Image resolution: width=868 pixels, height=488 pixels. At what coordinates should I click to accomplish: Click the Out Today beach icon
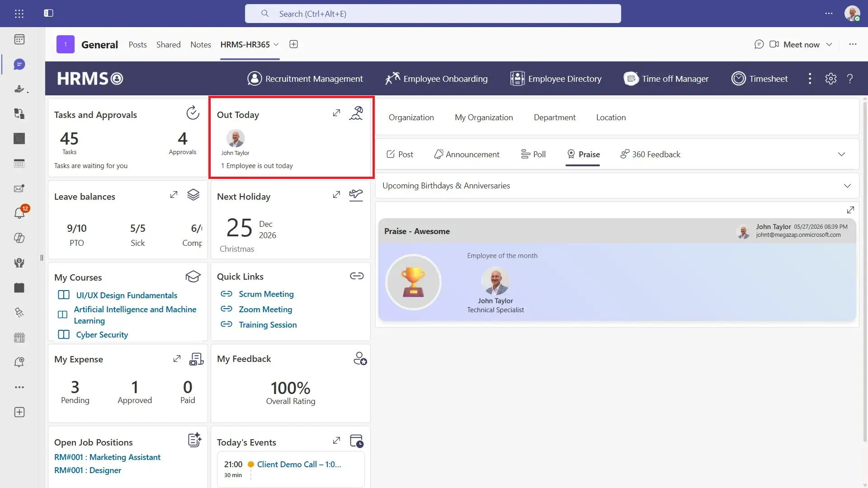(356, 113)
